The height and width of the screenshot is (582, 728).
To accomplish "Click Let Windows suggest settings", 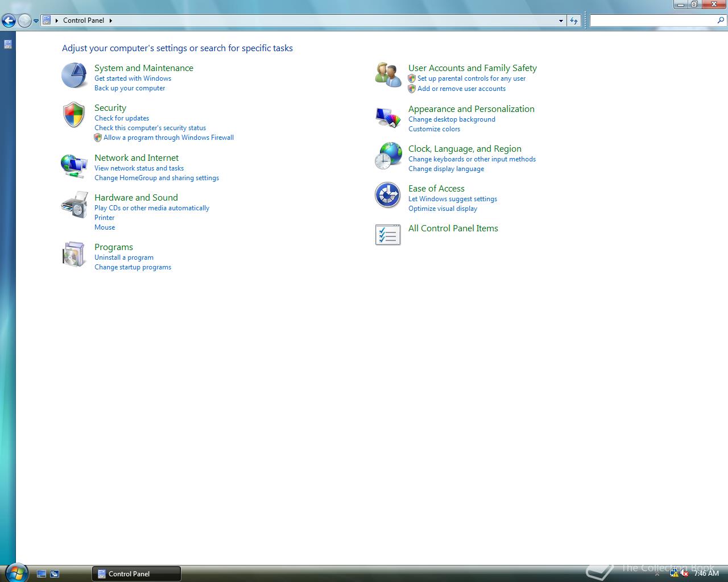I will [x=453, y=199].
